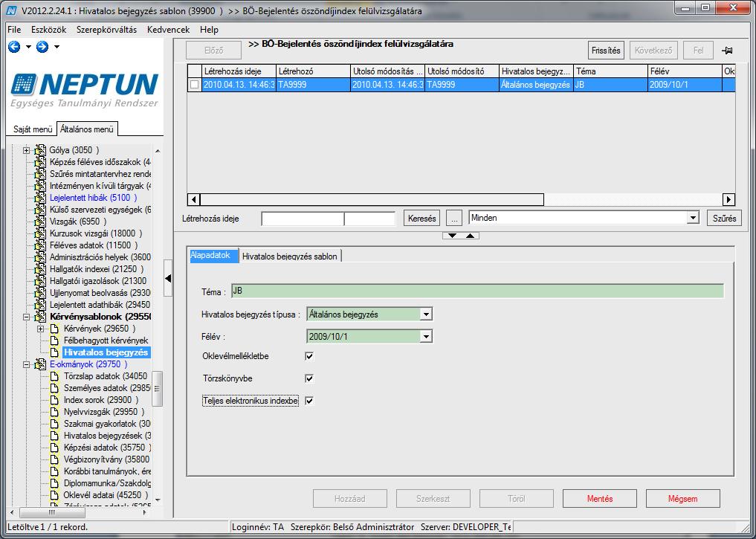
Task: Open the Félév 2009/10/1 dropdown
Action: 426,337
